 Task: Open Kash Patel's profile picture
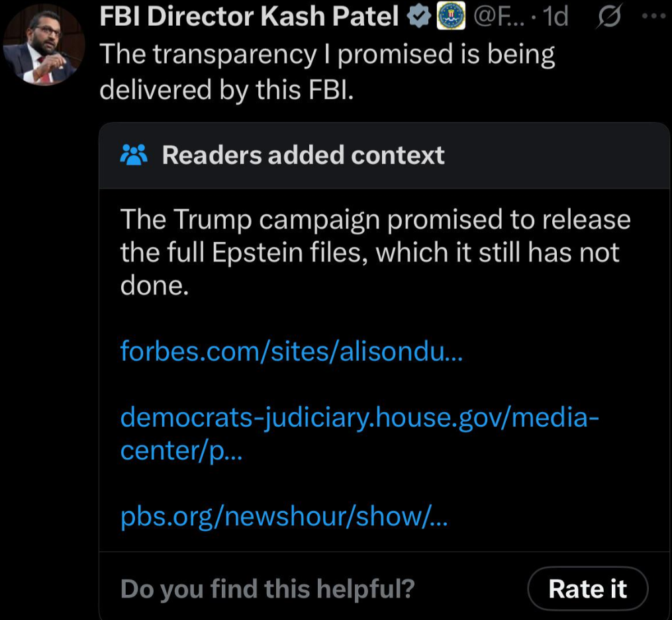point(44,45)
